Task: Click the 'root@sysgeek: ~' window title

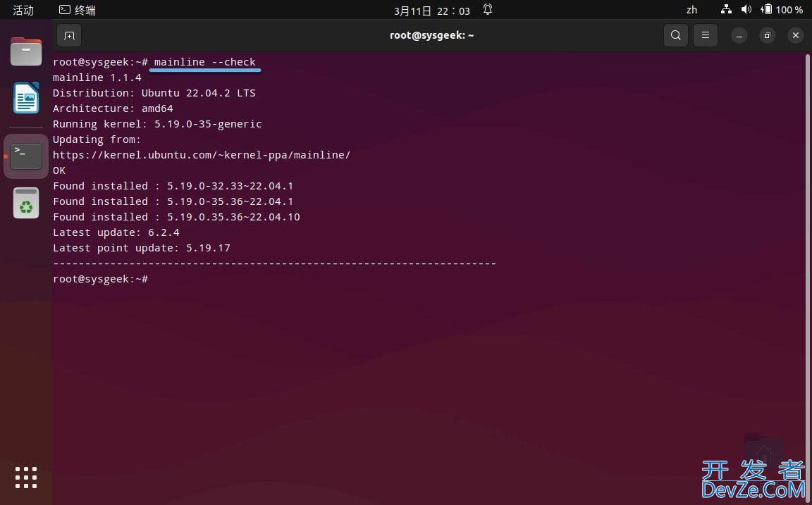Action: (432, 35)
